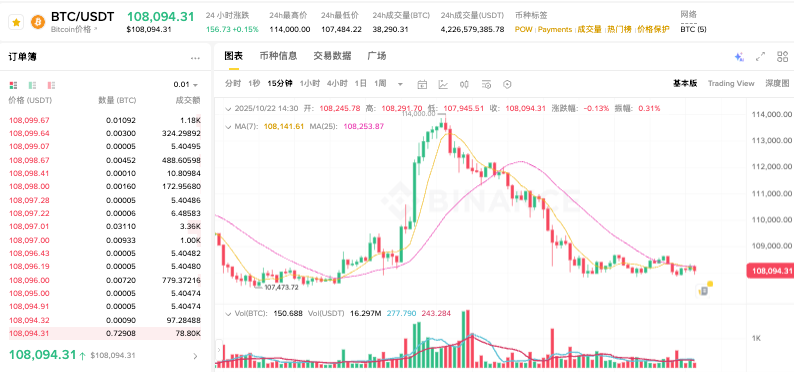Image resolution: width=794 pixels, height=372 pixels.
Task: Collapse the chart OHLC info chevron
Action: [228, 108]
